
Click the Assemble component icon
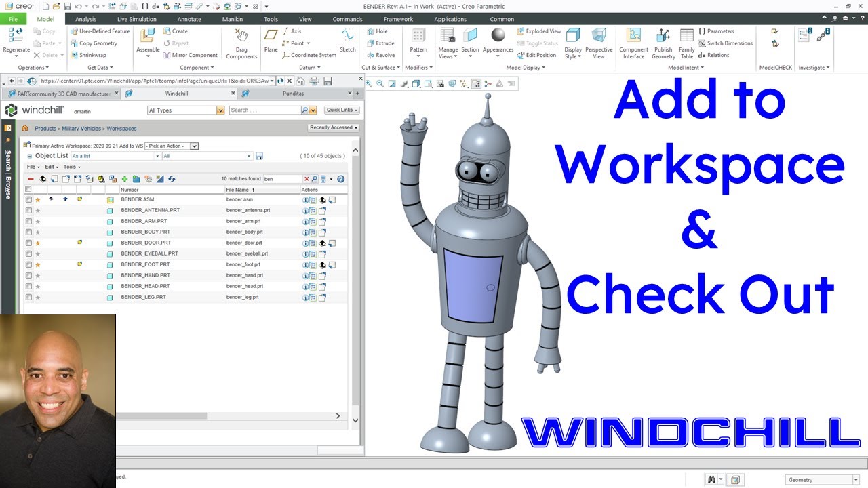click(x=148, y=35)
